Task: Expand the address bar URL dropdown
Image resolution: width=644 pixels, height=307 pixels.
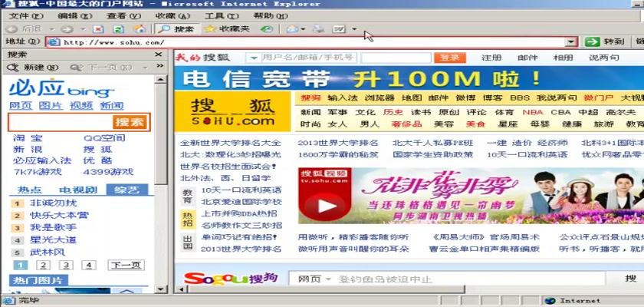Action: (571, 42)
